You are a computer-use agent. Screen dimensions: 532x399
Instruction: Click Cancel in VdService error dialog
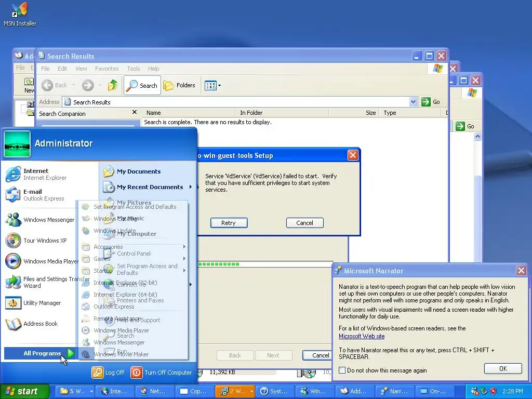(x=304, y=223)
